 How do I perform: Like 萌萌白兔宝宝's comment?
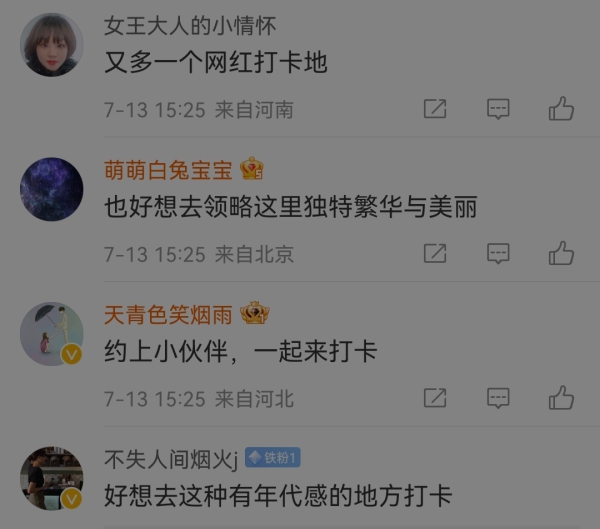(x=561, y=253)
